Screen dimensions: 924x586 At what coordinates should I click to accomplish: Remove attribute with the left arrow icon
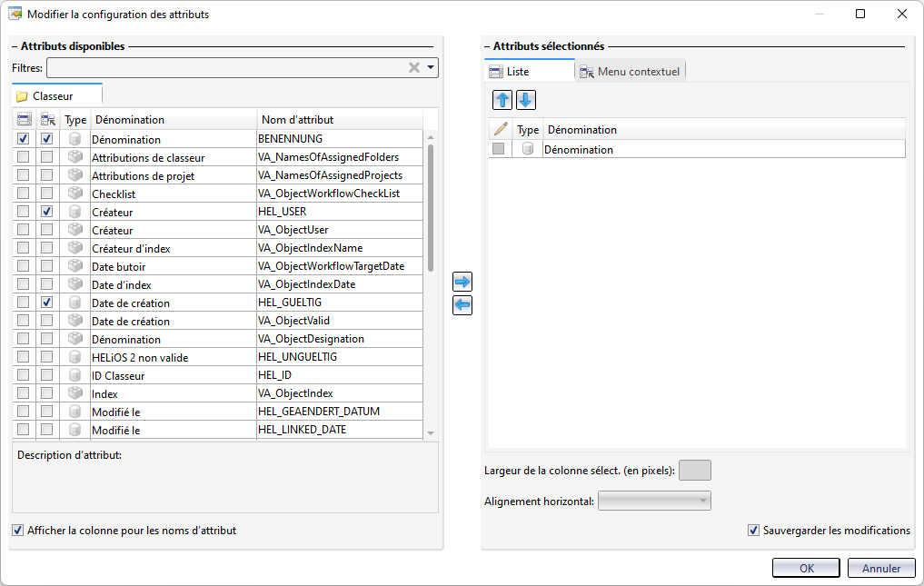pos(462,305)
